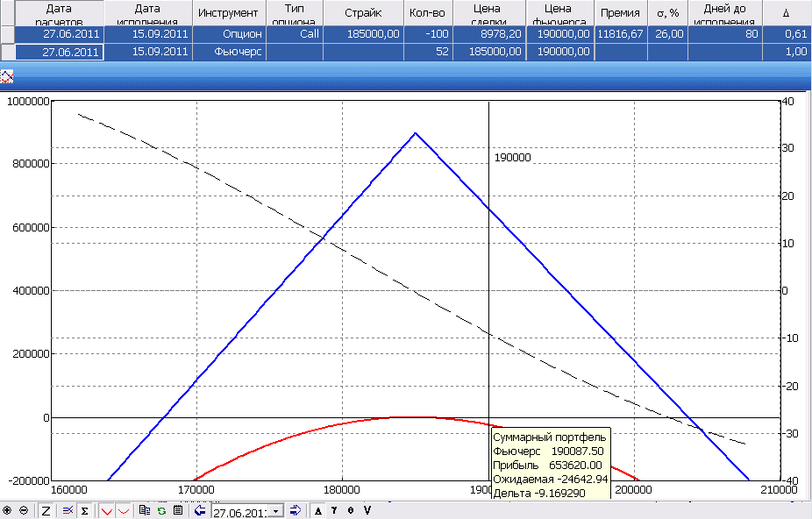The height and width of the screenshot is (519, 812).
Task: Select the Theta greek button
Action: (350, 510)
